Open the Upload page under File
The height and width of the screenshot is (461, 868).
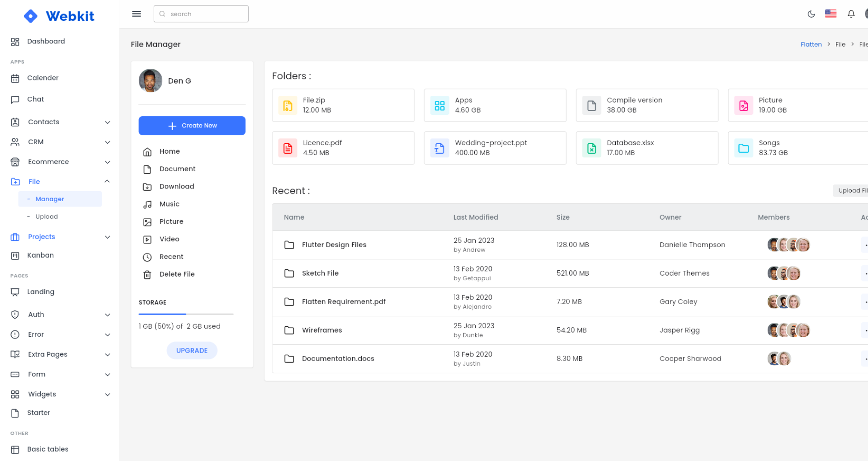tap(46, 216)
